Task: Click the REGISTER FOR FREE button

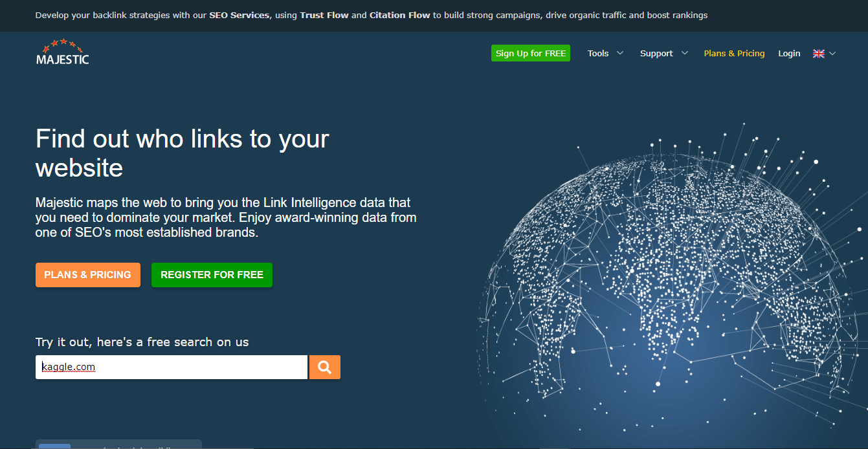Action: click(212, 275)
